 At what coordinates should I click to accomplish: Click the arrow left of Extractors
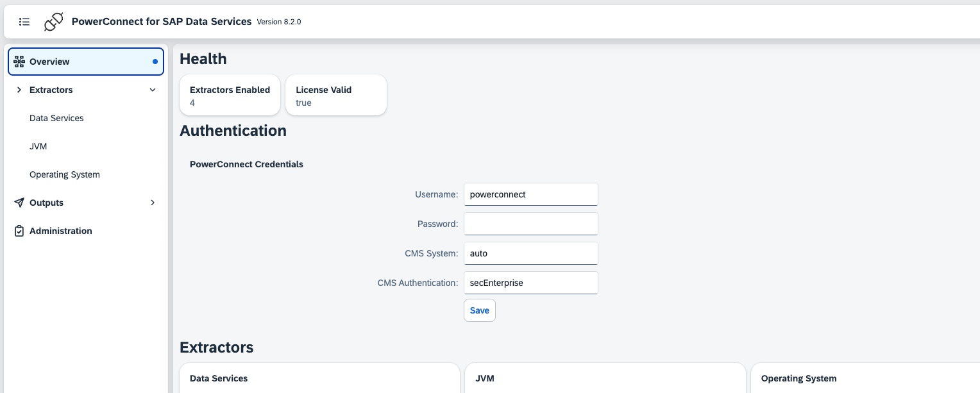tap(19, 90)
